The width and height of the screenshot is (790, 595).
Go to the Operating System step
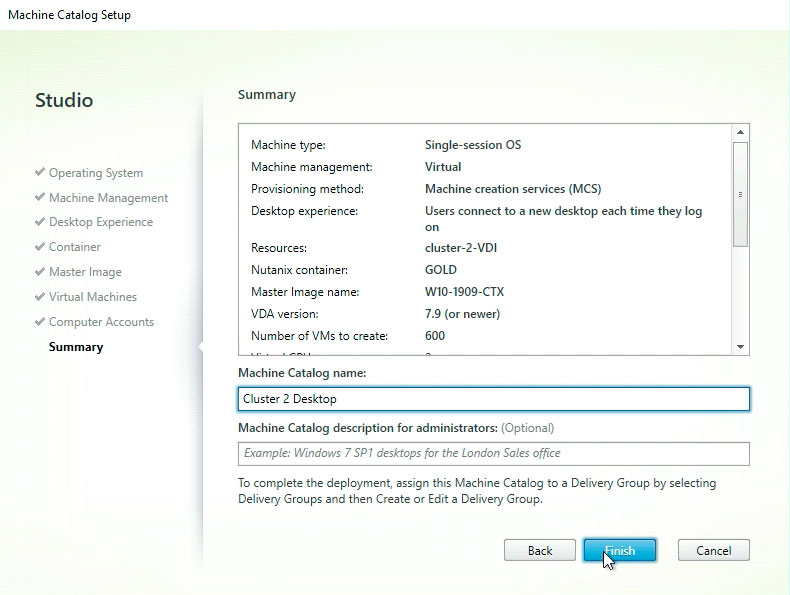(96, 173)
